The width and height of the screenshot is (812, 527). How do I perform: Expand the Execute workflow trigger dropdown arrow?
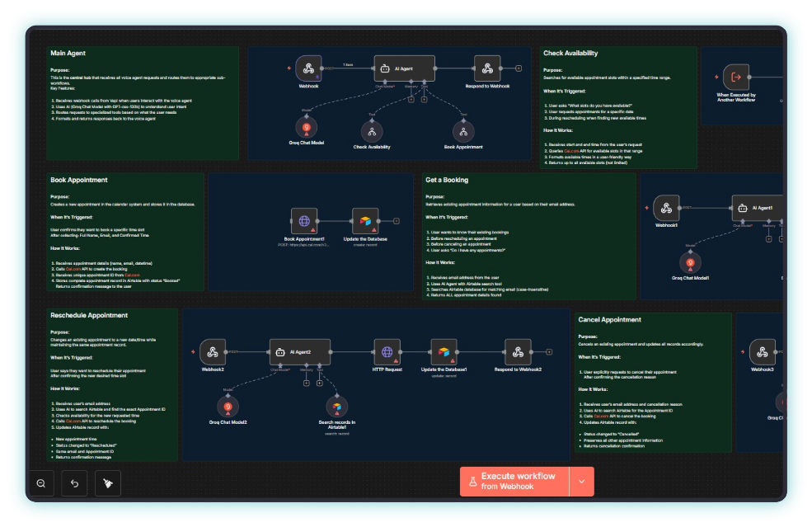pos(580,482)
